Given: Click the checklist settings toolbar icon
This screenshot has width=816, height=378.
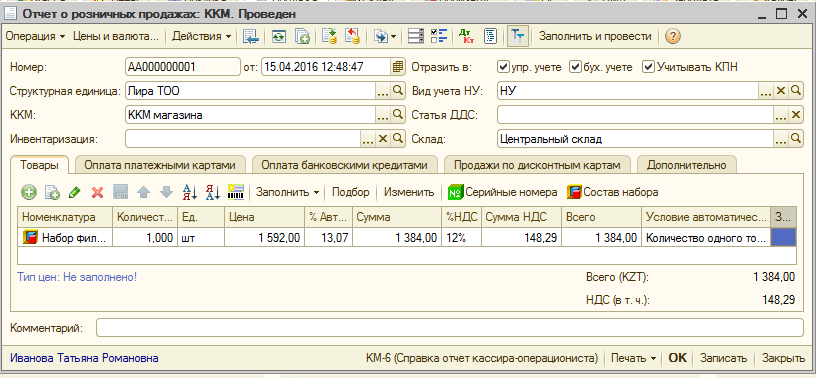Looking at the screenshot, I should click(439, 36).
